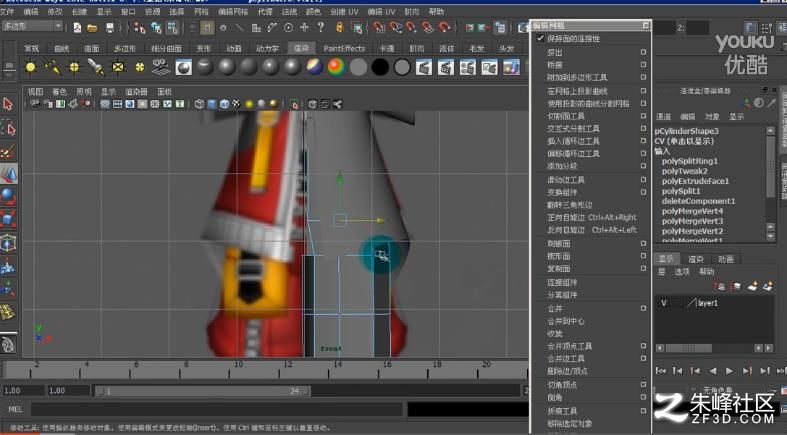The image size is (787, 435).
Task: Open the 通道 menu in channel box
Action: 663,117
